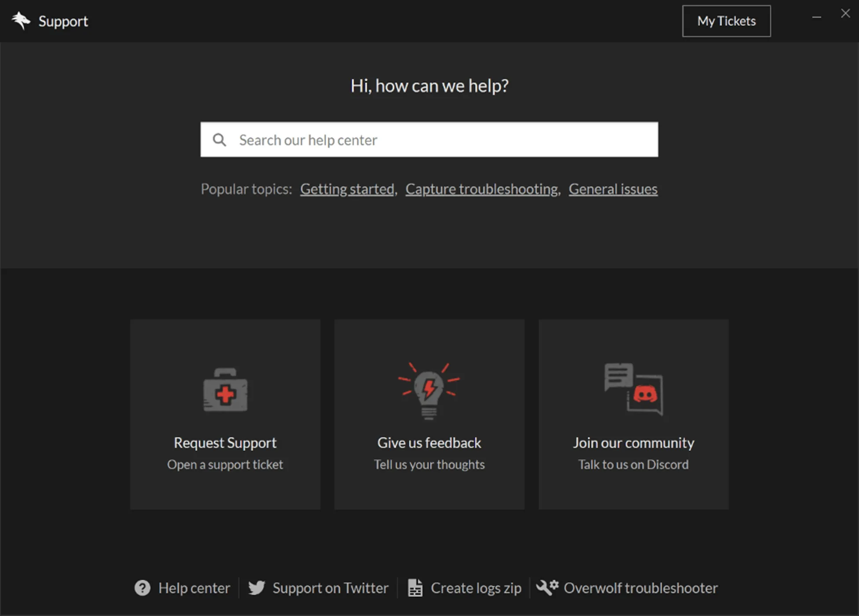Click the wrench and gear troubleshooter icon
The image size is (859, 616).
pyautogui.click(x=547, y=587)
